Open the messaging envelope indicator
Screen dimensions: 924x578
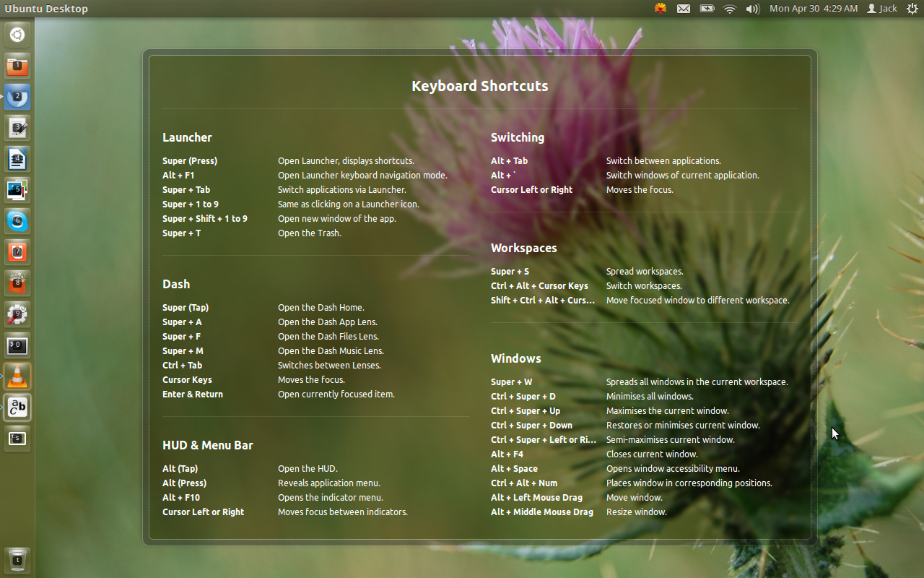(x=683, y=9)
